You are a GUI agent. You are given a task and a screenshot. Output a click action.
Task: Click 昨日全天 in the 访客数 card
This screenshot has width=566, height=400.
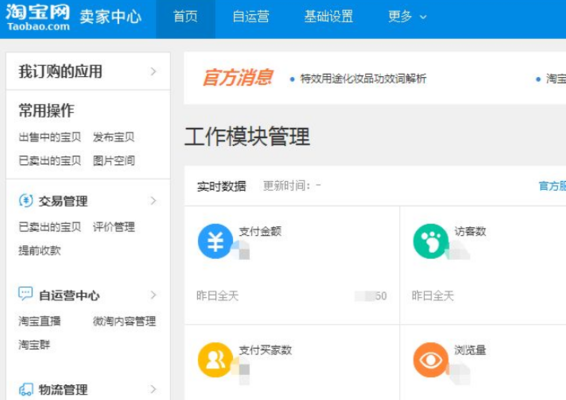pos(432,296)
